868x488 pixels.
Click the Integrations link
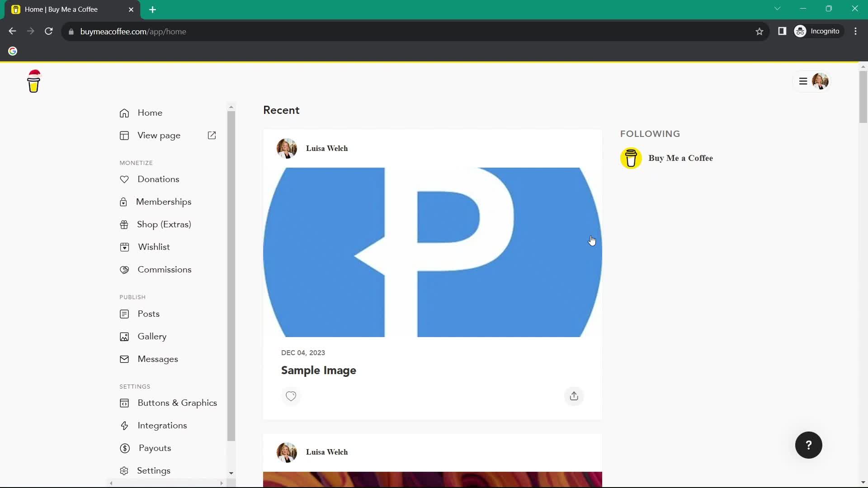162,426
